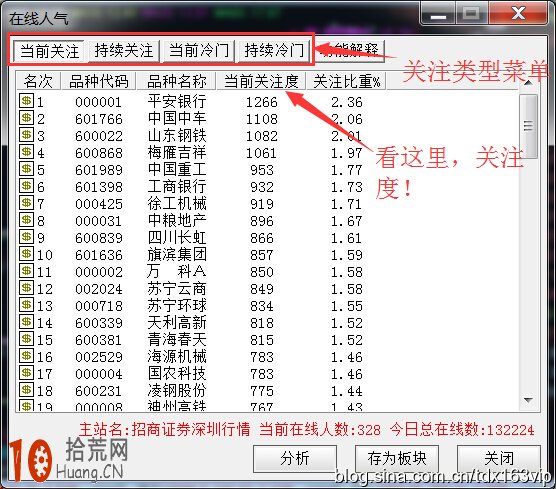The width and height of the screenshot is (556, 489).
Task: Click the dollar icon beside 中国重工
Action: 26,169
